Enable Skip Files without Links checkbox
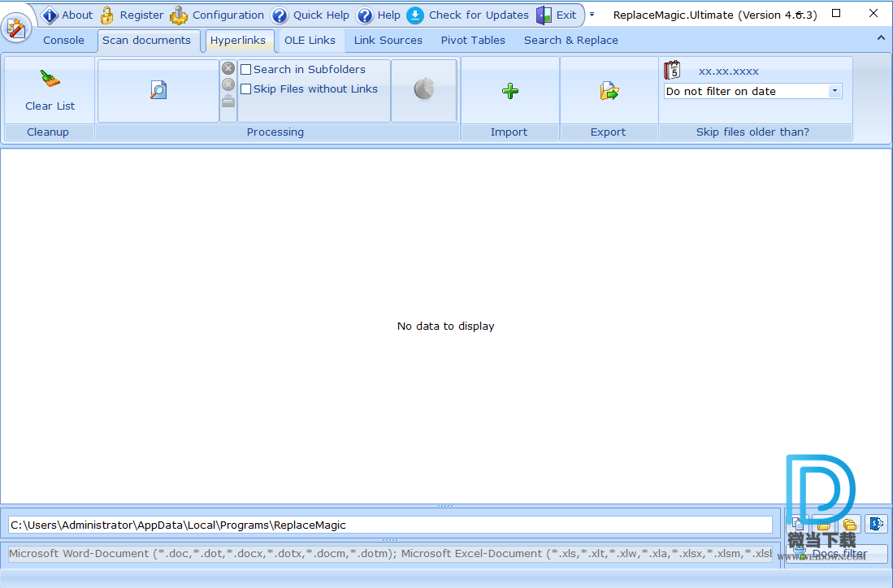Viewport: 893px width, 588px height. tap(246, 89)
